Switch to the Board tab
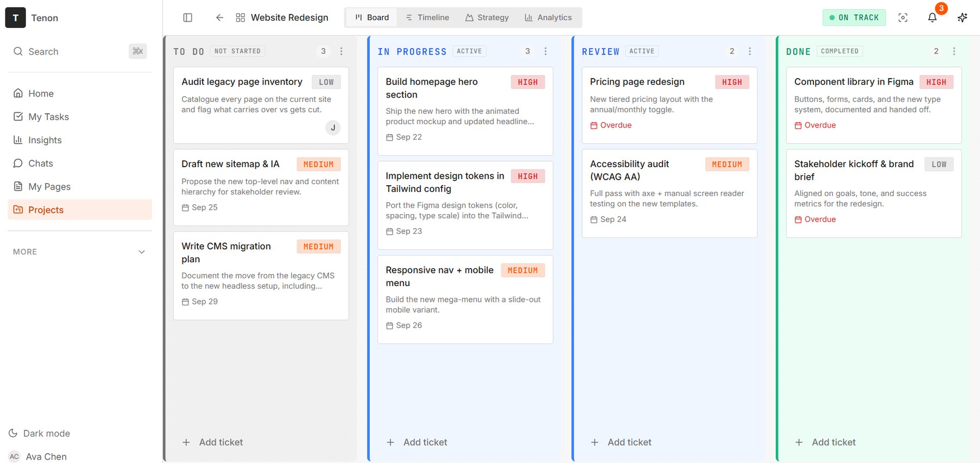980x463 pixels. click(372, 17)
